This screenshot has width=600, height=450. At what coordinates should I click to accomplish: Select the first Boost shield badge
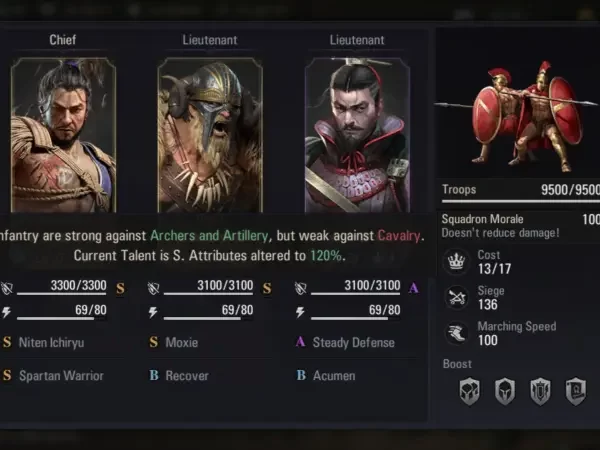point(470,391)
